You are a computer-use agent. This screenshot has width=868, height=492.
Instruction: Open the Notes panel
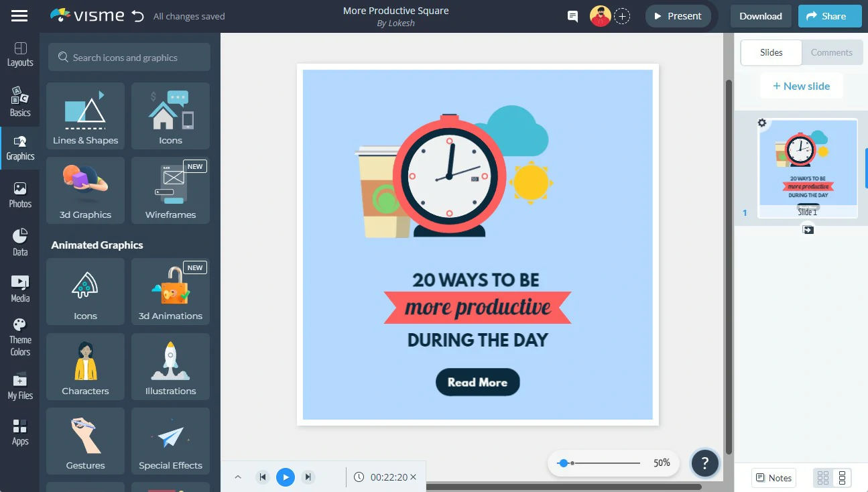tap(774, 478)
